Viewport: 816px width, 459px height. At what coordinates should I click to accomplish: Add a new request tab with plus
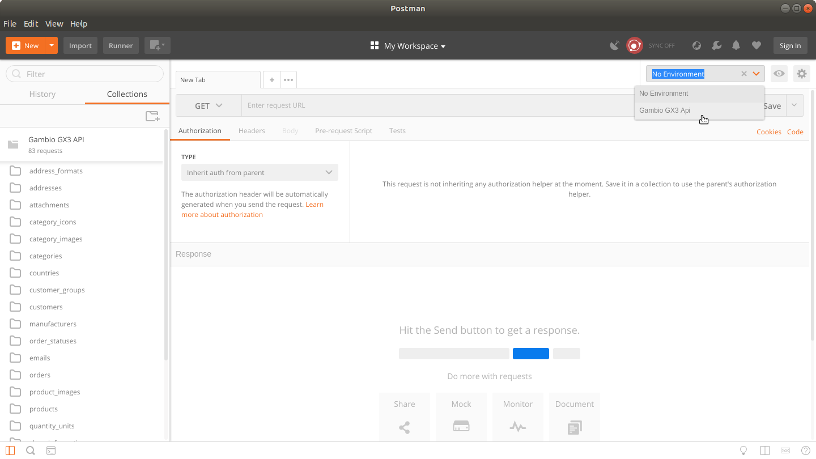[272, 79]
